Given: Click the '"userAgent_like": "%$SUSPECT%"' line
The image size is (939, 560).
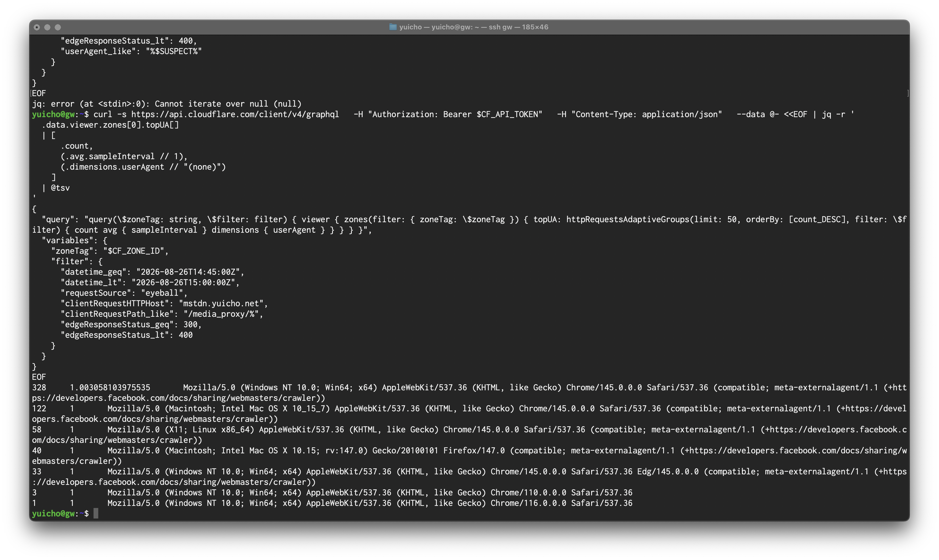Looking at the screenshot, I should coord(131,51).
